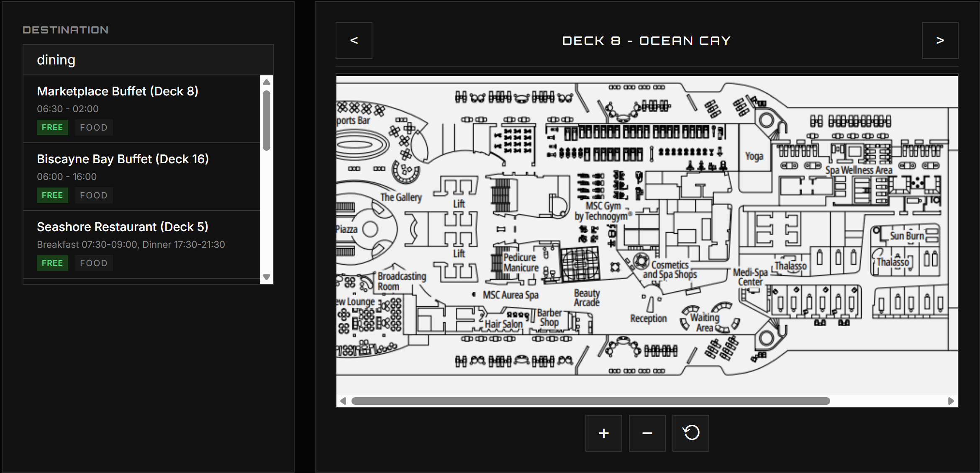The height and width of the screenshot is (473, 980).
Task: Click the scrollbar up arrow in results list
Action: pos(267,82)
